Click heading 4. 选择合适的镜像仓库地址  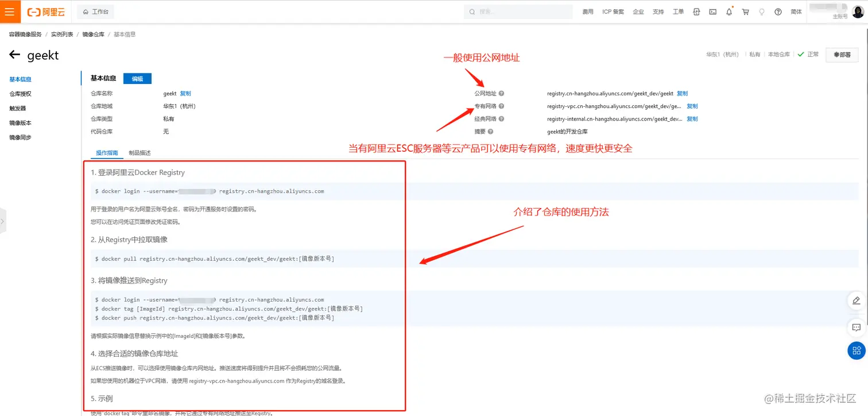(134, 353)
